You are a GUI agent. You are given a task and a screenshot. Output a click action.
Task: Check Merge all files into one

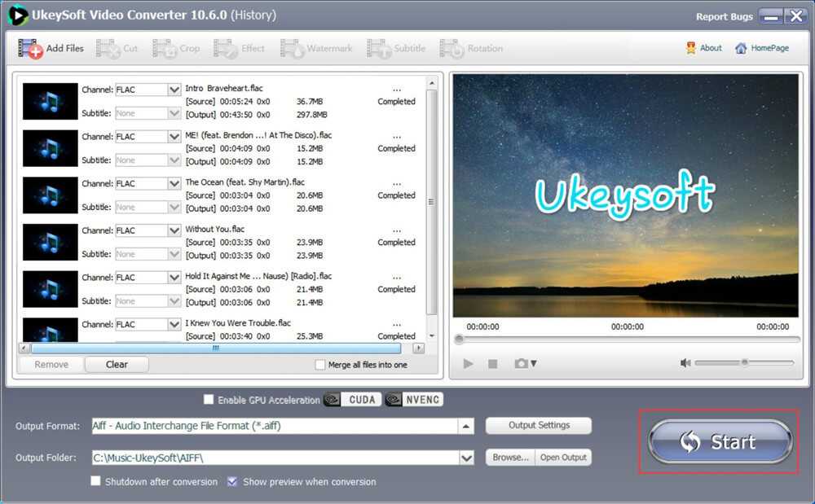coord(320,365)
